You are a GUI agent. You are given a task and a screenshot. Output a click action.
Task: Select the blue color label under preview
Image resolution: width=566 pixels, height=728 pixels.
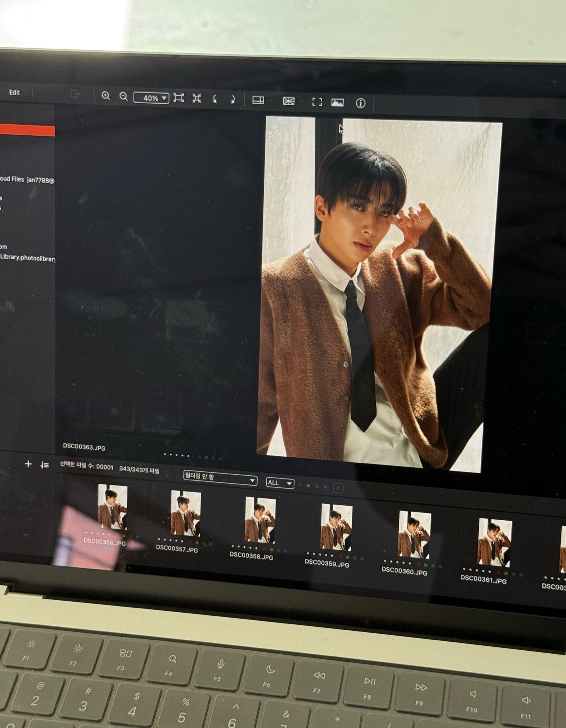click(x=220, y=458)
